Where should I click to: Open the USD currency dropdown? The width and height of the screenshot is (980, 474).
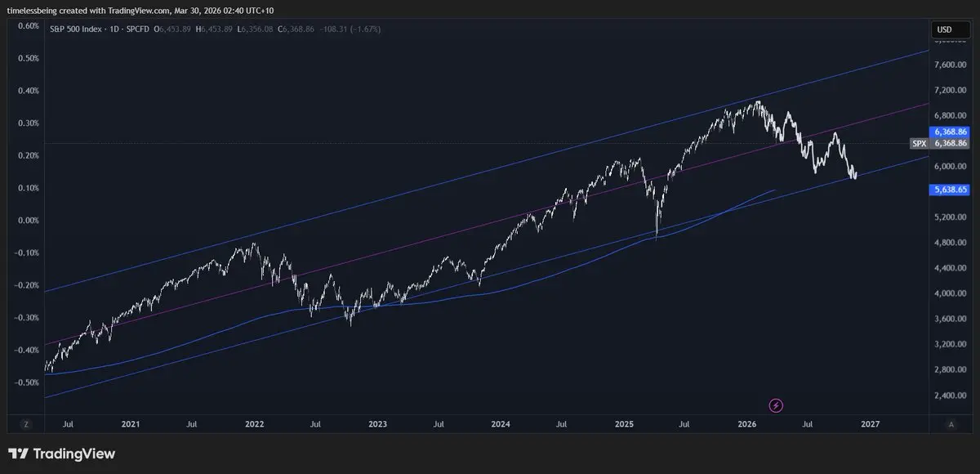[x=951, y=29]
